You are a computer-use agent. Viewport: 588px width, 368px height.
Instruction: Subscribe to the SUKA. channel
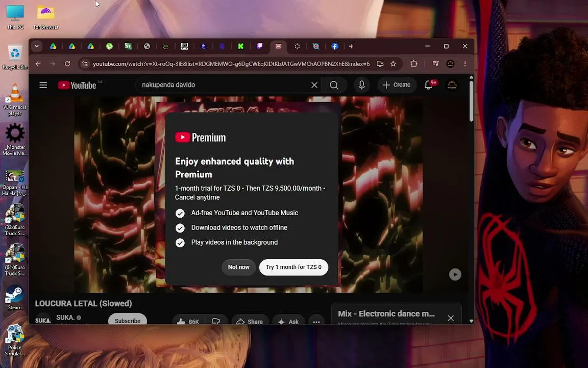[x=128, y=320]
